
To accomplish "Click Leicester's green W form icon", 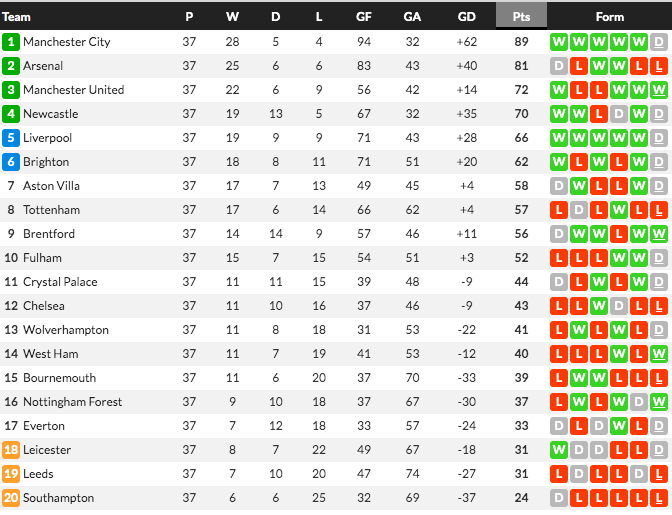I will 559,450.
